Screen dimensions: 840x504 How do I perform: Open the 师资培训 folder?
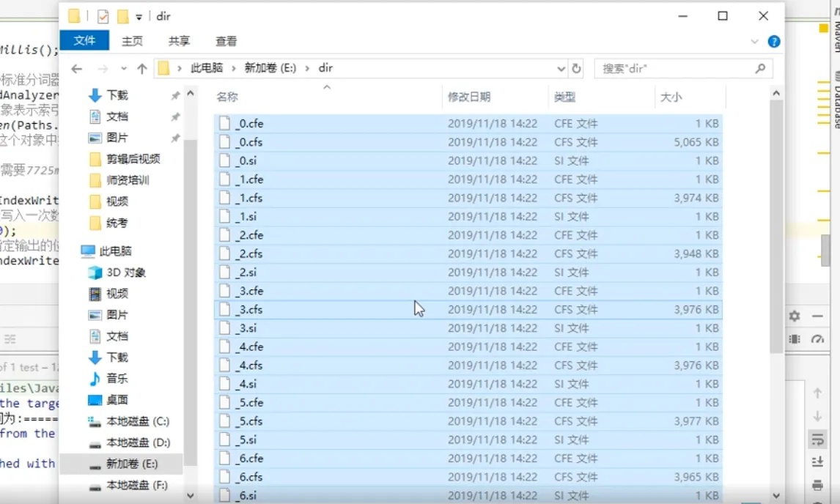pyautogui.click(x=128, y=180)
